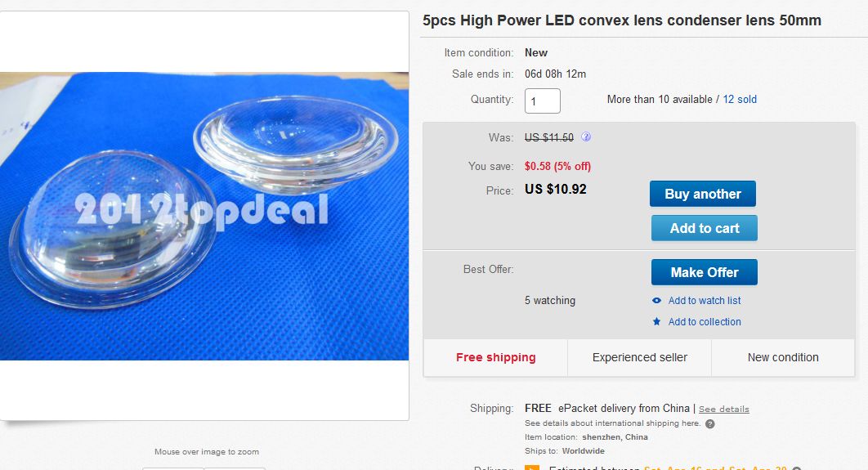Click the eye icon for the watch list
Image resolution: width=868 pixels, height=470 pixels.
[656, 301]
